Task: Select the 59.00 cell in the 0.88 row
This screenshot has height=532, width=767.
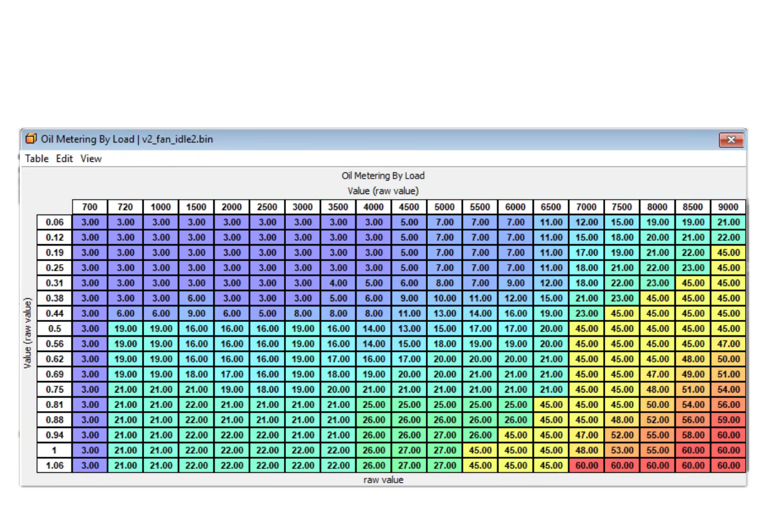Action: click(728, 420)
